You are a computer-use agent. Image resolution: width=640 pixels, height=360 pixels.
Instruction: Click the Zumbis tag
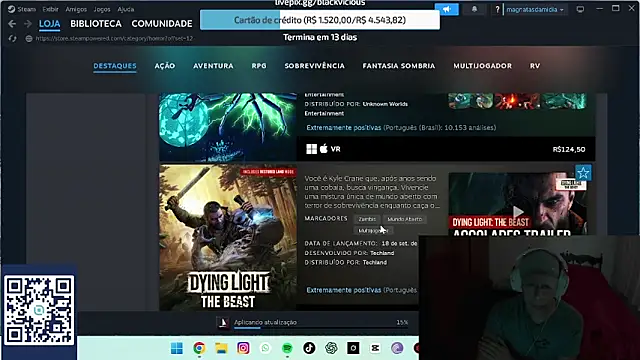pos(367,219)
